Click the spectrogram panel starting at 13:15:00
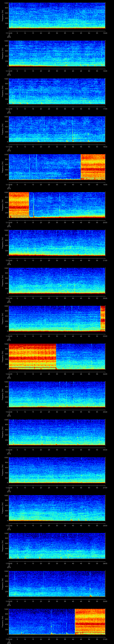Viewport: 114px width, 644px height. 57,54
